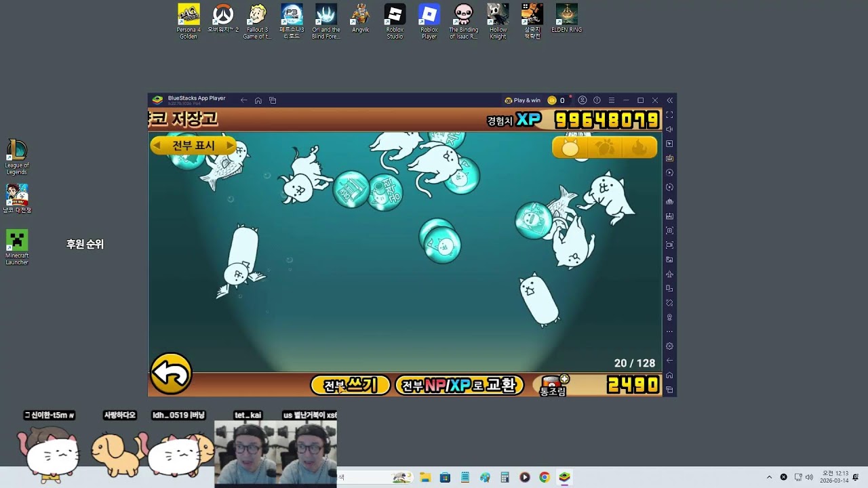Click the yellow back arrow button
This screenshot has height=488, width=868.
point(171,373)
